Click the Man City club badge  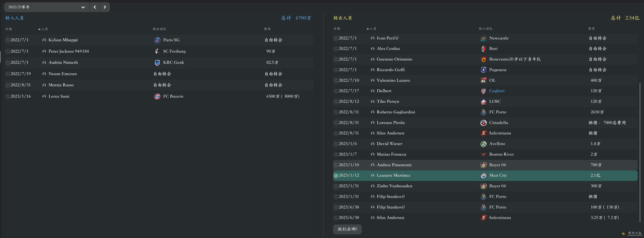[483, 176]
